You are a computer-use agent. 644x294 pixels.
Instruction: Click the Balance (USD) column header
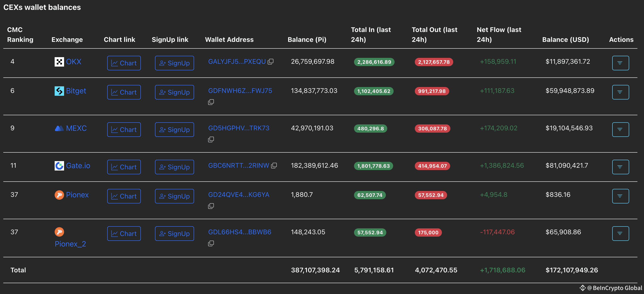pyautogui.click(x=566, y=40)
